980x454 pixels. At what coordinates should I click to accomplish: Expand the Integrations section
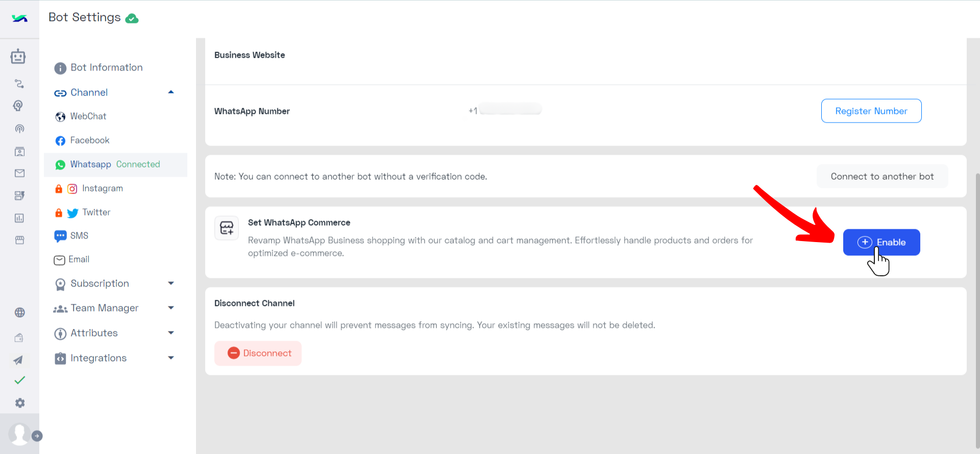pos(114,358)
